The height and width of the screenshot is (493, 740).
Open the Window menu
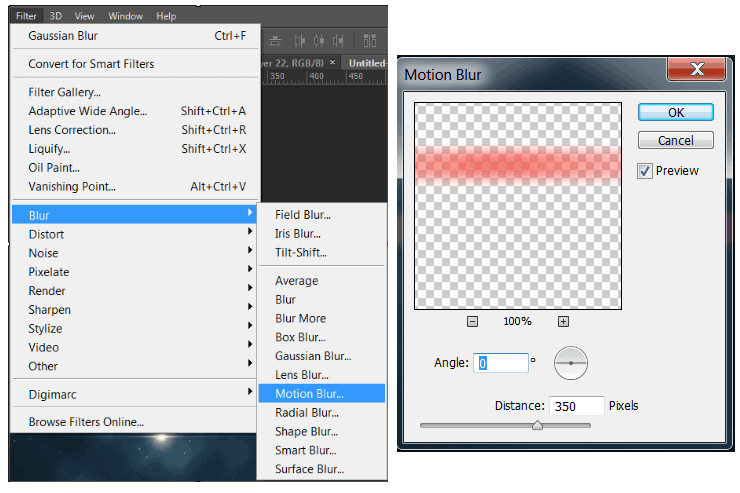126,16
